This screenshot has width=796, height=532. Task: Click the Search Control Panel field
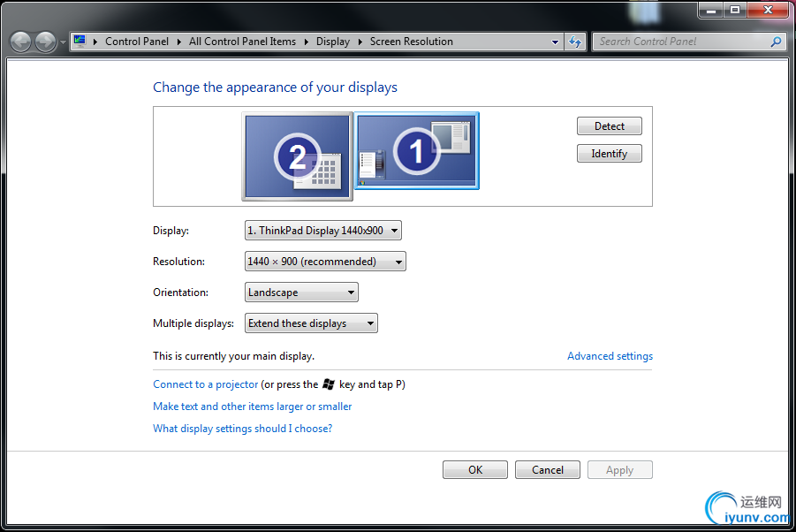coord(689,42)
